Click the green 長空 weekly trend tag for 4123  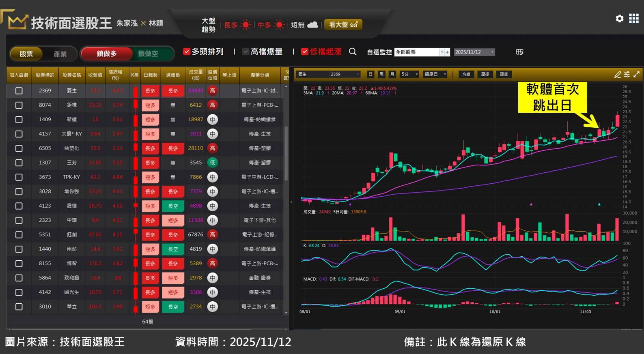click(x=173, y=206)
